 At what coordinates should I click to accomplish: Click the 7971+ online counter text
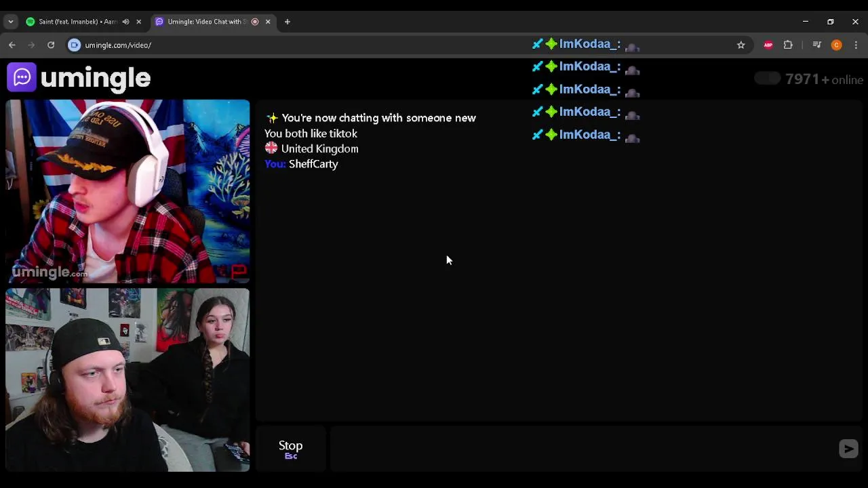coord(824,79)
